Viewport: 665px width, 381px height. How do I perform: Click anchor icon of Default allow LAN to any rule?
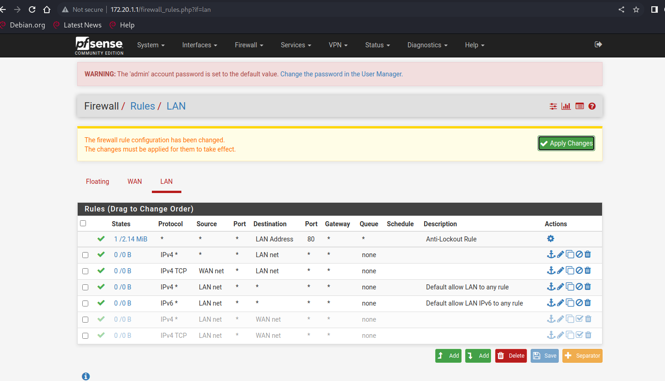(x=550, y=286)
